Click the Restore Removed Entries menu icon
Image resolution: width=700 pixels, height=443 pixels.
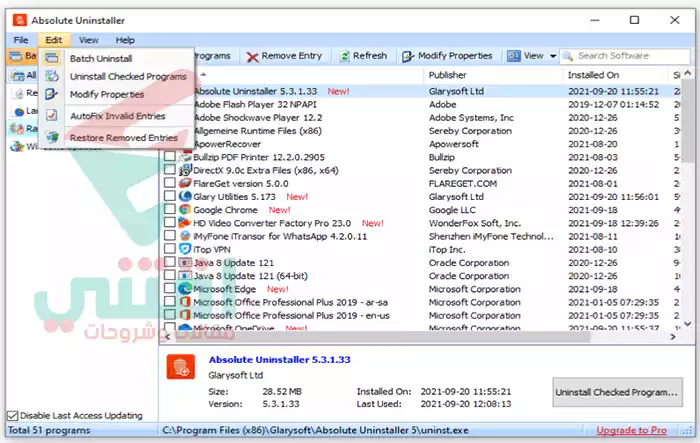[x=52, y=137]
